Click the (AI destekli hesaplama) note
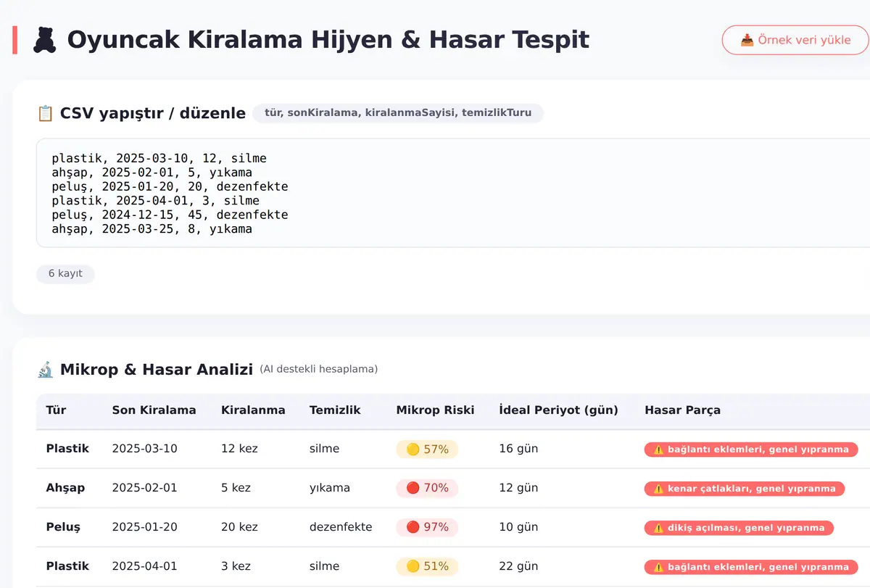The height and width of the screenshot is (588, 870). coord(318,369)
